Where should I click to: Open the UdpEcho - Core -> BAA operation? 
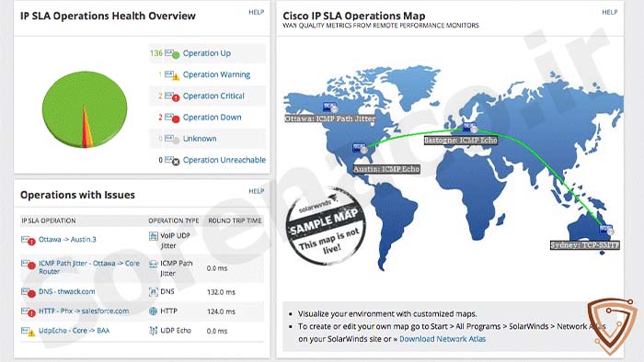[x=74, y=331]
